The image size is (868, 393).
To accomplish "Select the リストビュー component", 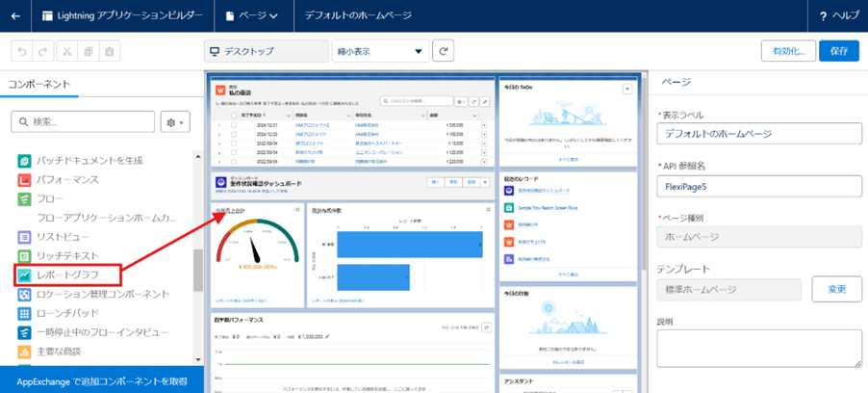I will point(53,237).
